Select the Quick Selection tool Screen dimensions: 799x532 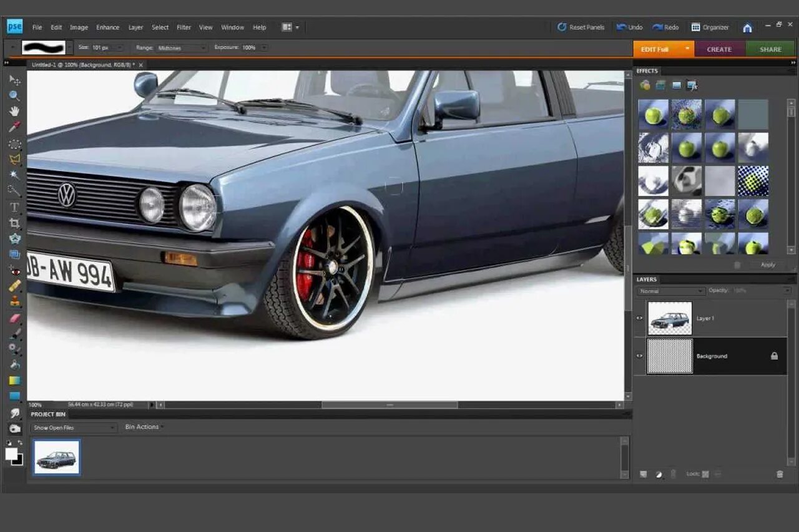coord(14,190)
